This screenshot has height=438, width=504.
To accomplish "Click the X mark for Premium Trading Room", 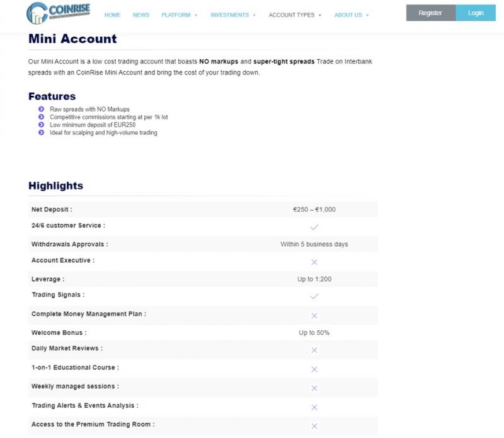I will (x=314, y=426).
